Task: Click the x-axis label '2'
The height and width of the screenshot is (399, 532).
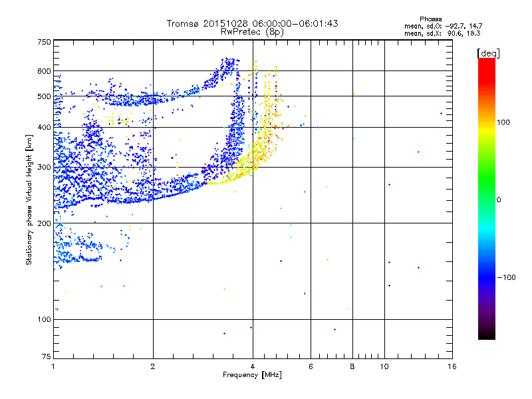Action: [153, 366]
